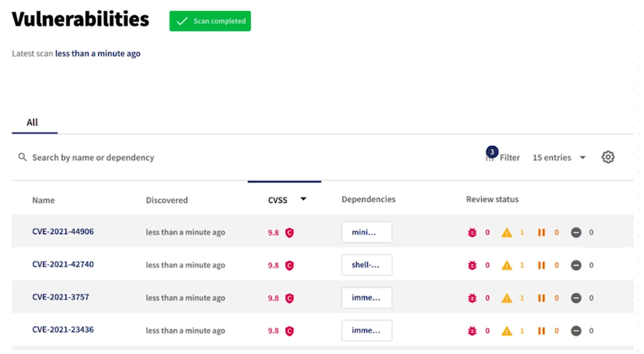Click orange pause icon for CVE-2021-3757
The image size is (644, 354).
point(541,298)
